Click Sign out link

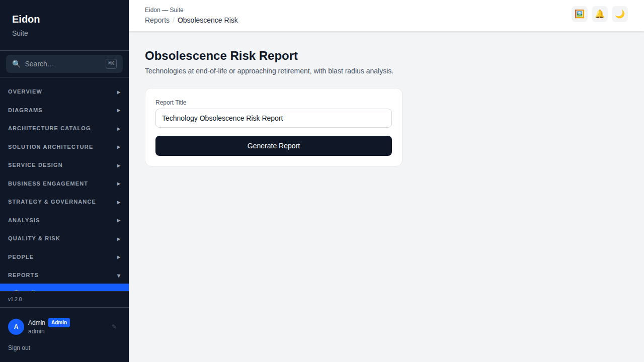(19, 348)
